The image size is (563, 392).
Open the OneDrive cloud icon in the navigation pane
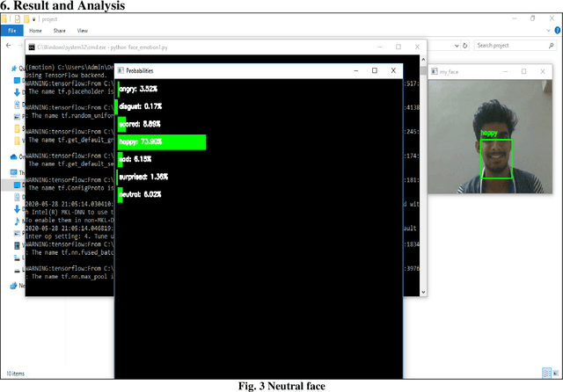click(x=14, y=156)
